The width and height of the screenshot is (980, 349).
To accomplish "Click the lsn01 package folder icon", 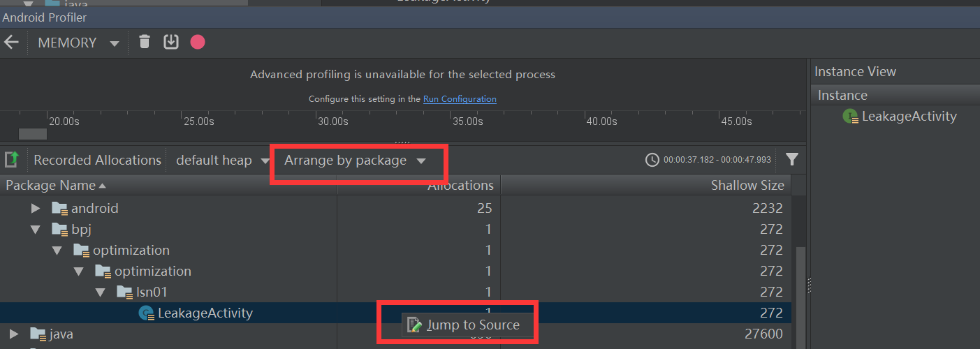I will 124,292.
